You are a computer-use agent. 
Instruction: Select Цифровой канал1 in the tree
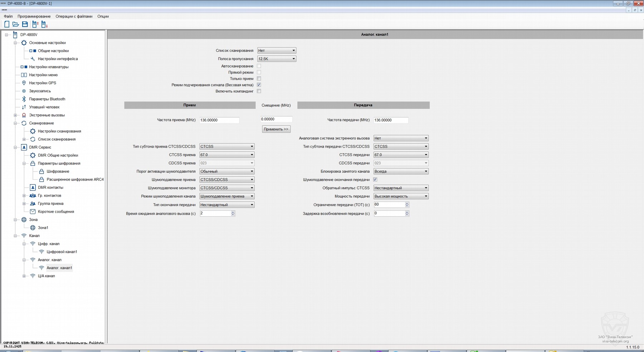(x=62, y=252)
